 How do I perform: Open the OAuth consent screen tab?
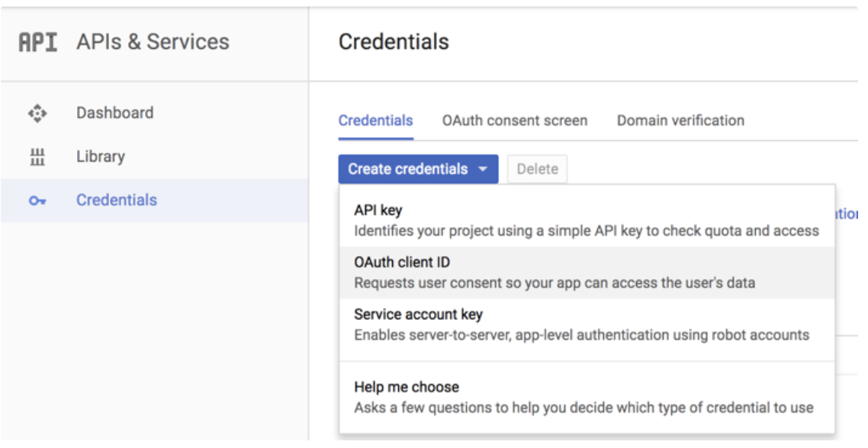coord(515,120)
